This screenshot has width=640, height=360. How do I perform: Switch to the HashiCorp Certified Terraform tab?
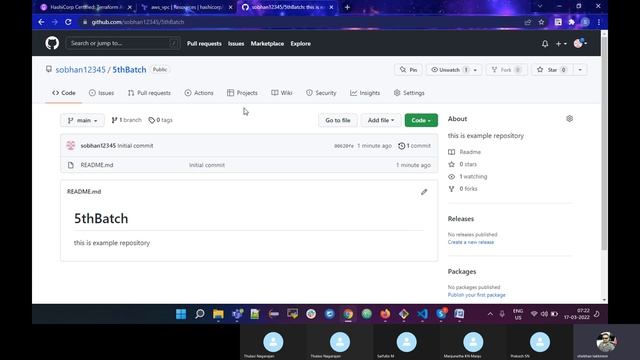tap(87, 7)
